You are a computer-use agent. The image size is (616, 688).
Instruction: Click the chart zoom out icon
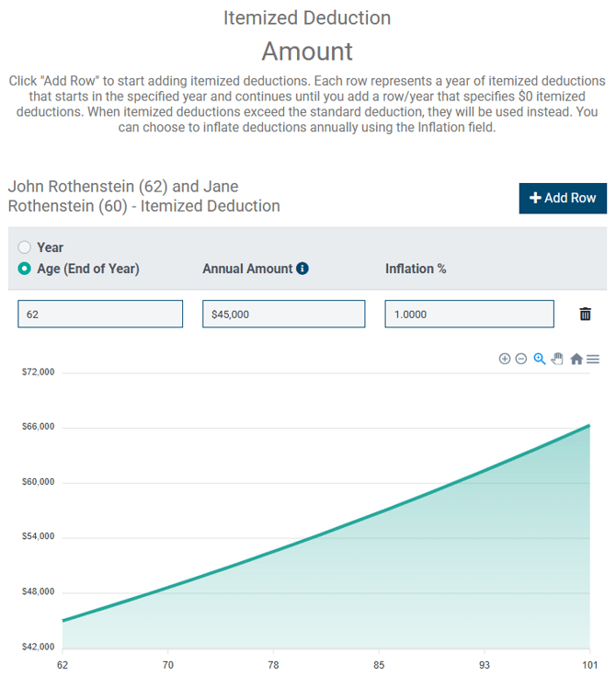coord(521,359)
